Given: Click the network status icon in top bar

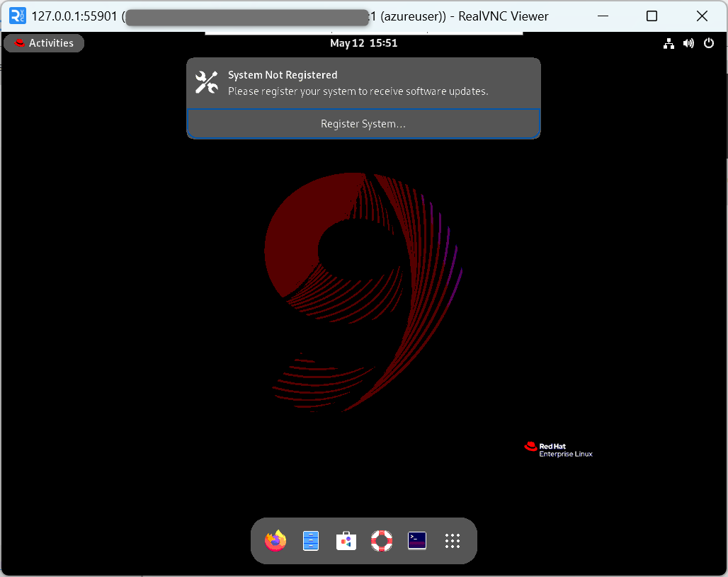Looking at the screenshot, I should (669, 44).
